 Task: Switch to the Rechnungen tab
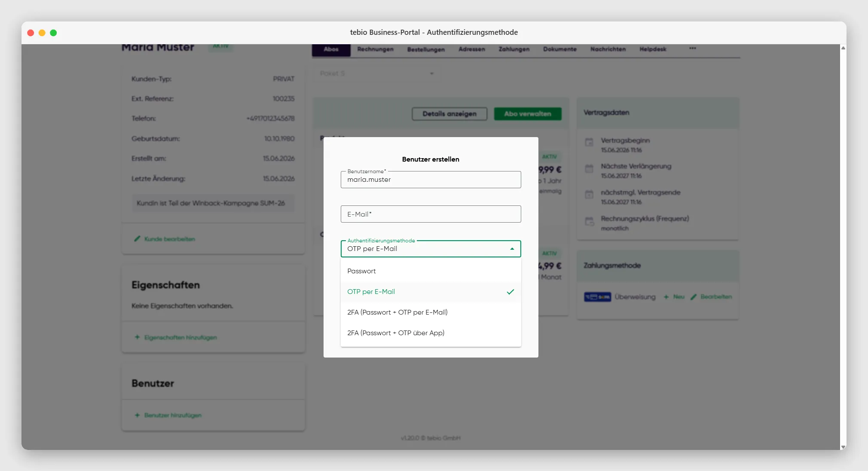pyautogui.click(x=375, y=49)
